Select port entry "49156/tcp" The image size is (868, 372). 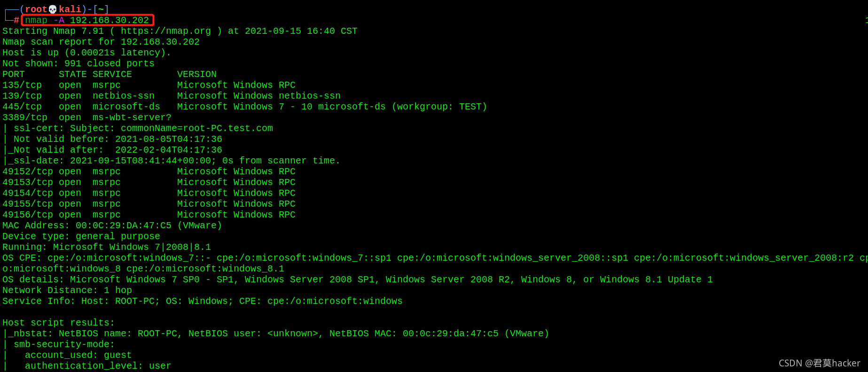pyautogui.click(x=28, y=215)
